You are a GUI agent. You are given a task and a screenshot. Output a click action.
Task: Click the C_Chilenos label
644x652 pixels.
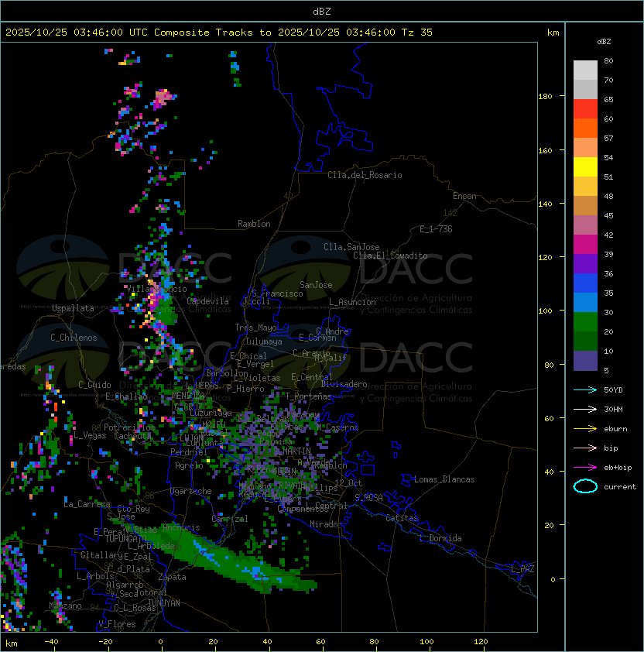point(74,338)
